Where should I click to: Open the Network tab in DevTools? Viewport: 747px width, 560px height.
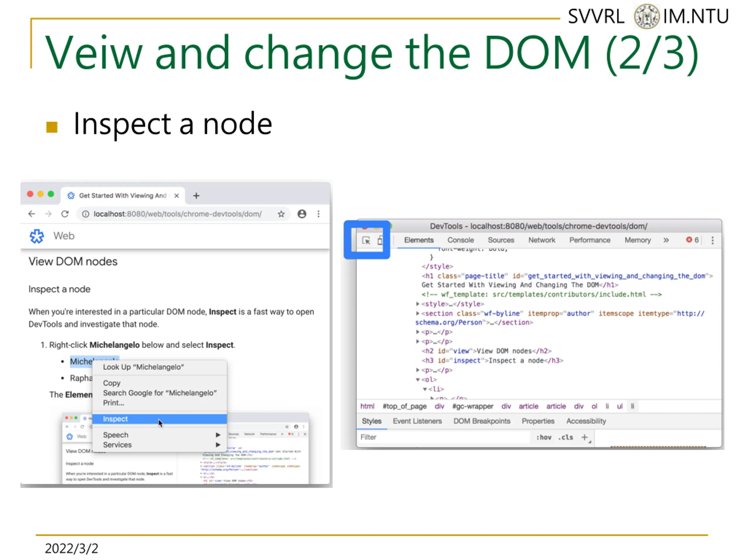pyautogui.click(x=542, y=240)
